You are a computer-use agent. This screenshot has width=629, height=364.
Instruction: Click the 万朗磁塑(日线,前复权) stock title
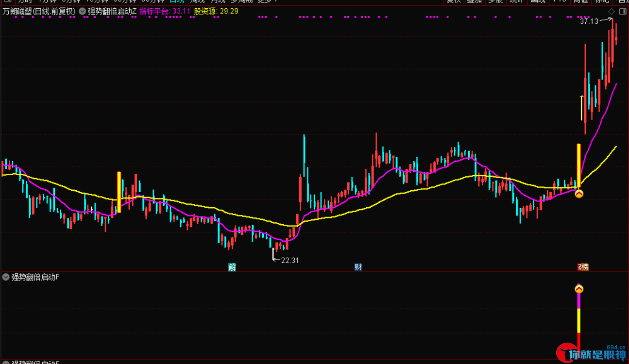coord(39,11)
